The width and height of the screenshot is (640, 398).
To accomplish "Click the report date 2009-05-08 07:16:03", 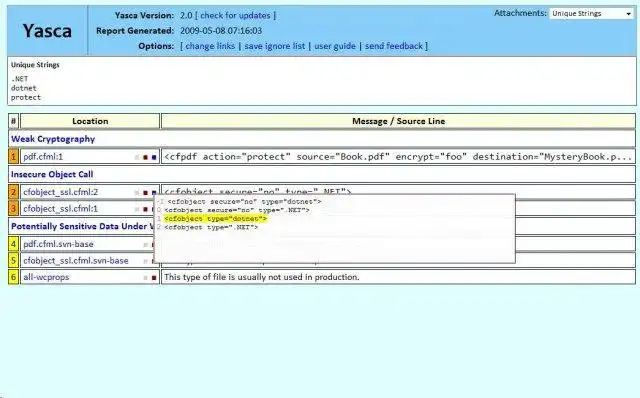I will tap(221, 31).
